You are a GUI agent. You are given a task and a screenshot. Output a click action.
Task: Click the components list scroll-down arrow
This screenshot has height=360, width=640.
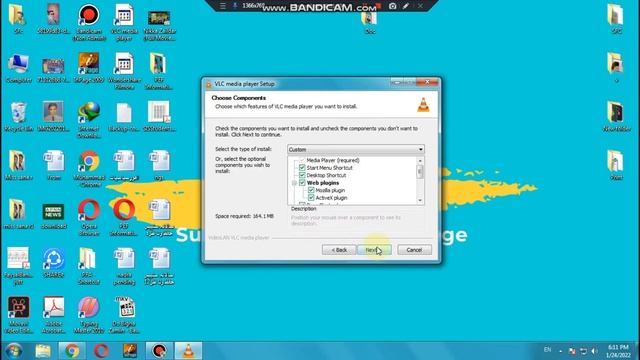point(420,200)
